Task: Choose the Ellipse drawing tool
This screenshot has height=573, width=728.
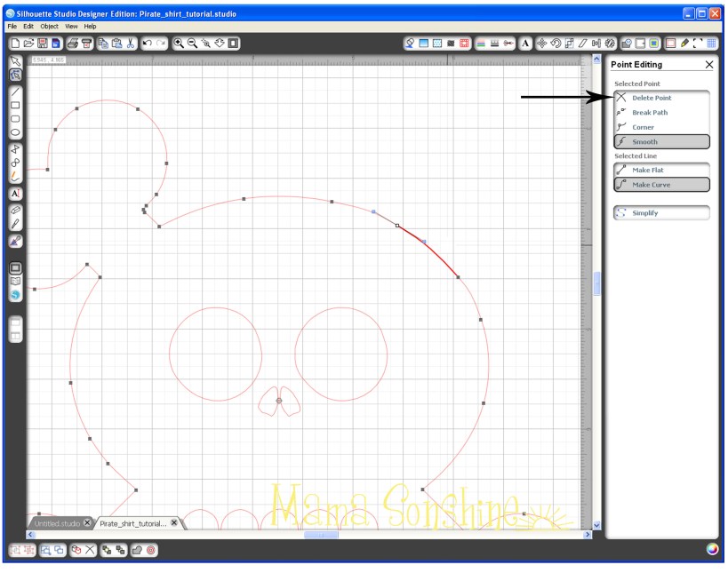Action: point(15,130)
